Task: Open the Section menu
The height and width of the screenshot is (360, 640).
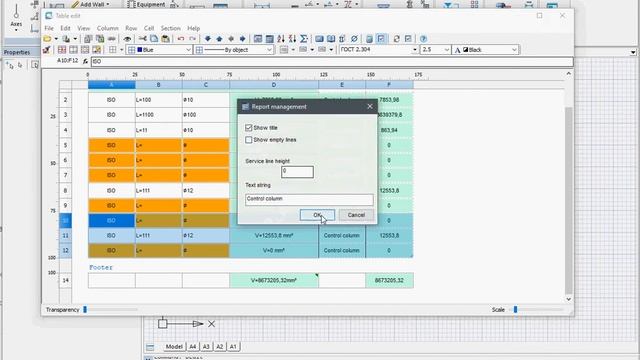Action: (171, 28)
